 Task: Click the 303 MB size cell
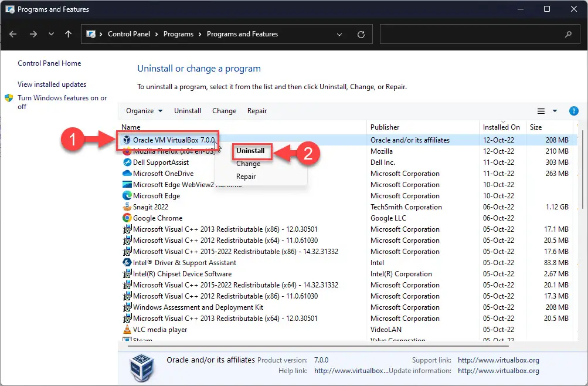557,162
